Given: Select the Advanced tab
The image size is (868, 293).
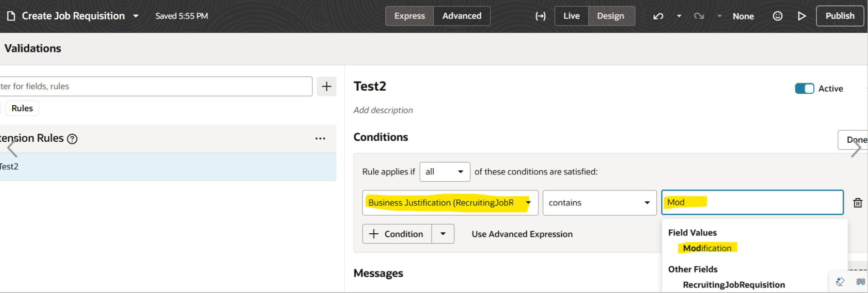Looking at the screenshot, I should [462, 16].
